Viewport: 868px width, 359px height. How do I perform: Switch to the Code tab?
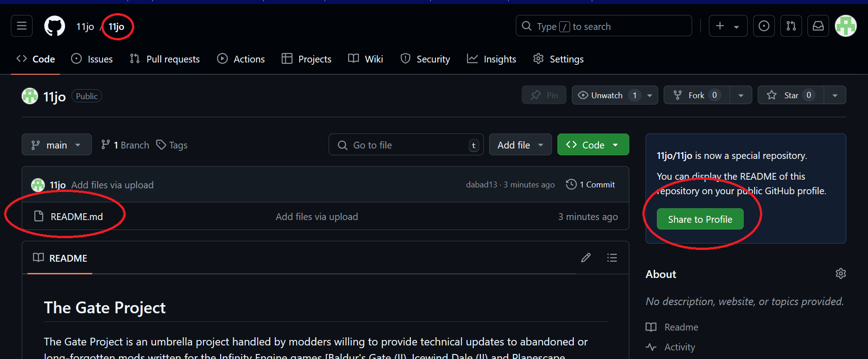pyautogui.click(x=36, y=59)
